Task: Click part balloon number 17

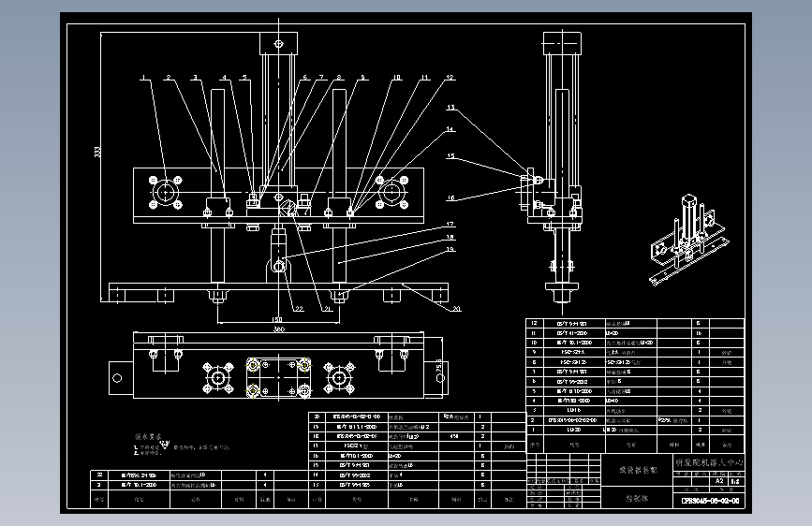Action: [x=450, y=225]
